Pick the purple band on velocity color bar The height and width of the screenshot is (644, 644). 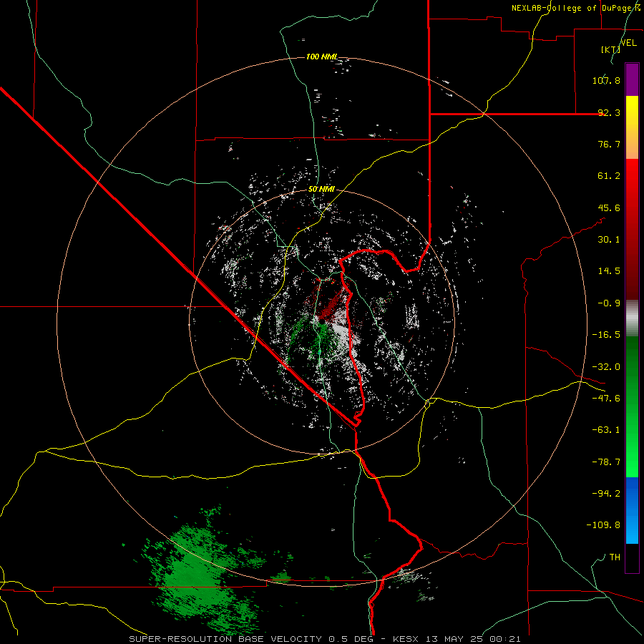point(632,79)
